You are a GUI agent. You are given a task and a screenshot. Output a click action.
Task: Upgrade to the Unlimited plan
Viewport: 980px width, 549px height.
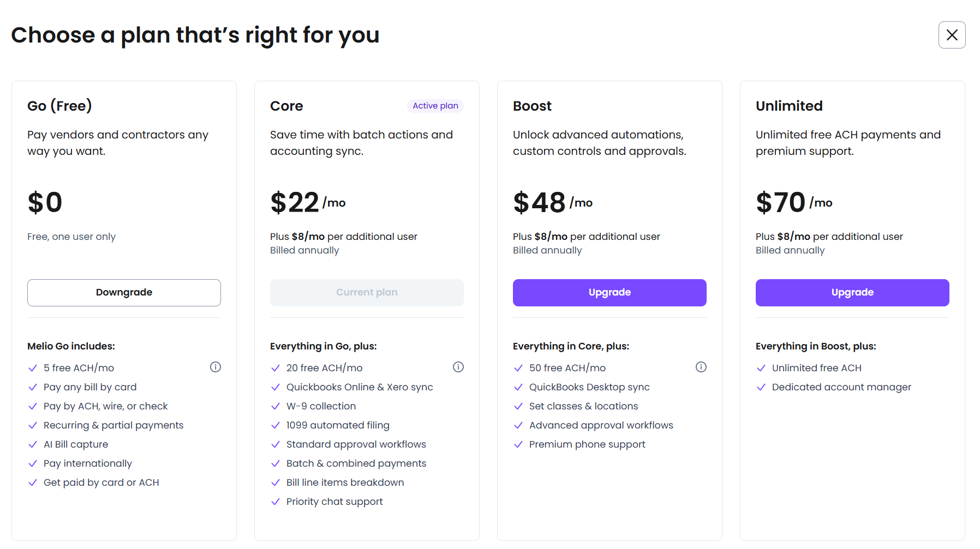pos(852,293)
